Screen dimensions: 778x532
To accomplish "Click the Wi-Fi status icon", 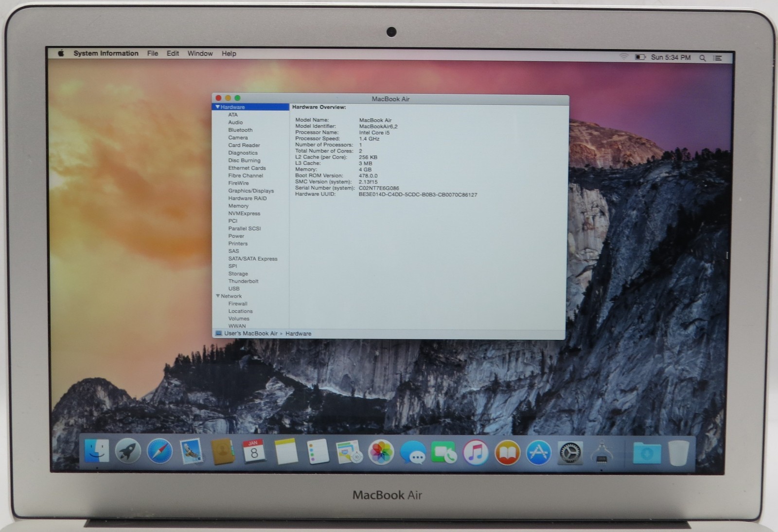I will 624,57.
